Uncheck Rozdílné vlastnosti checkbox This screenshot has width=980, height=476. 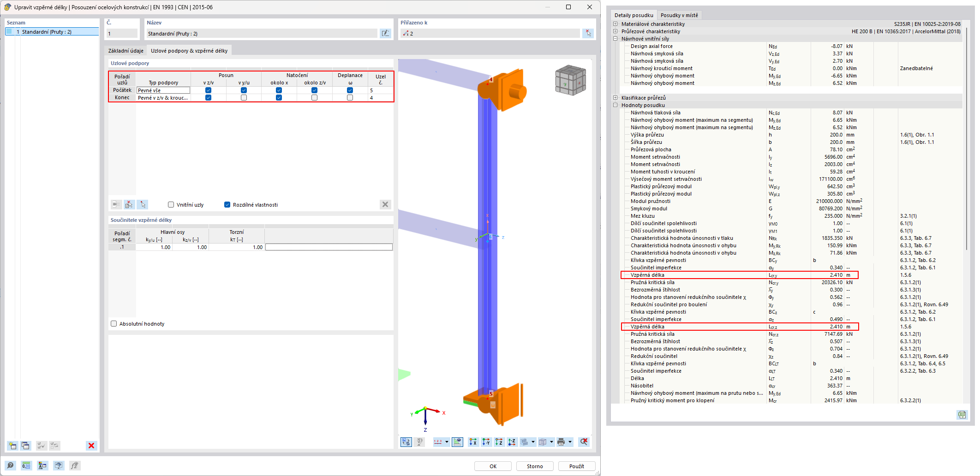pyautogui.click(x=227, y=205)
